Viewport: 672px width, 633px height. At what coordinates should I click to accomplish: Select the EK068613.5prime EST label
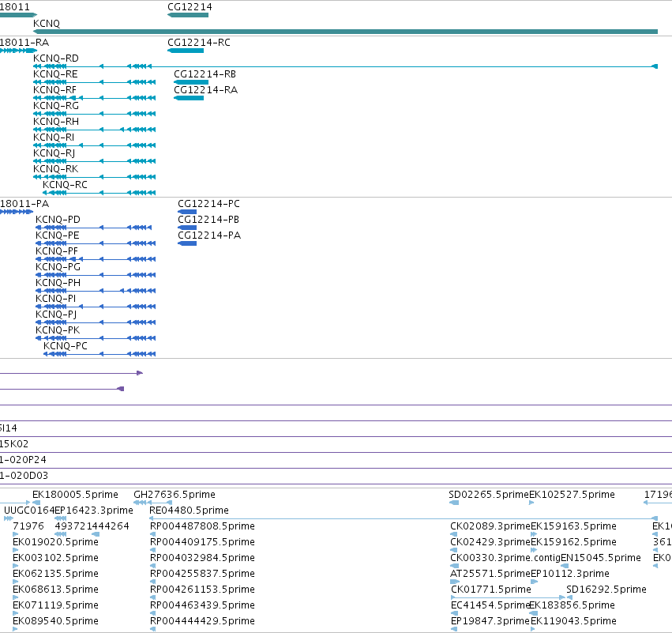point(56,590)
